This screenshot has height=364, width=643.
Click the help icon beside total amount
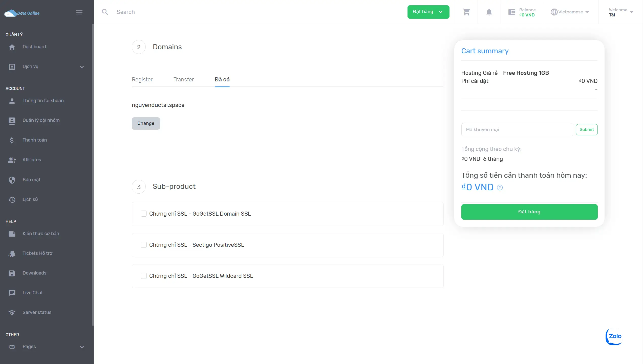pos(500,187)
